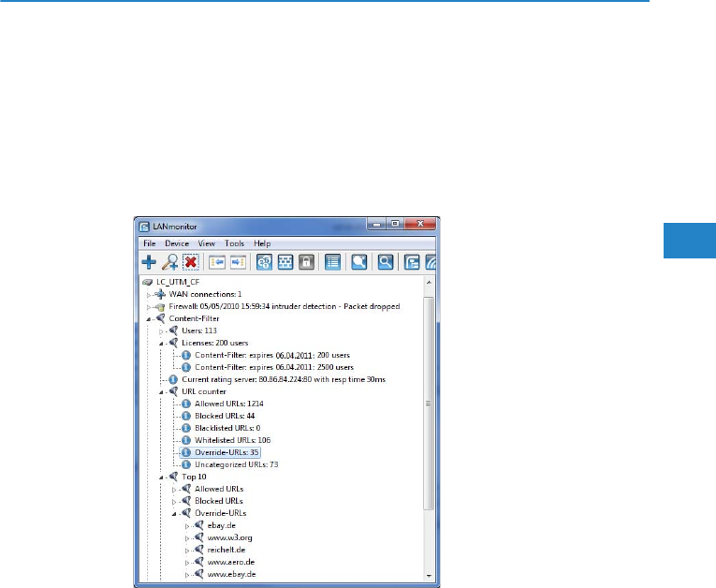
Task: Click the ping-pong paddle ping toolbar icon
Action: coord(358,262)
